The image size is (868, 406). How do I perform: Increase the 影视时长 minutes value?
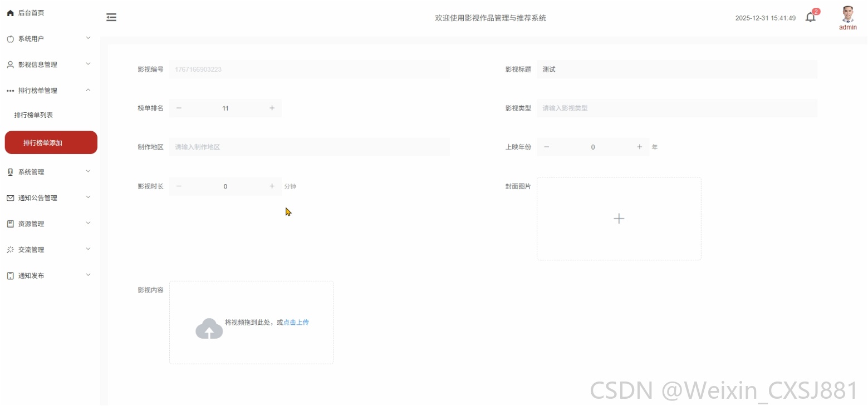point(272,186)
